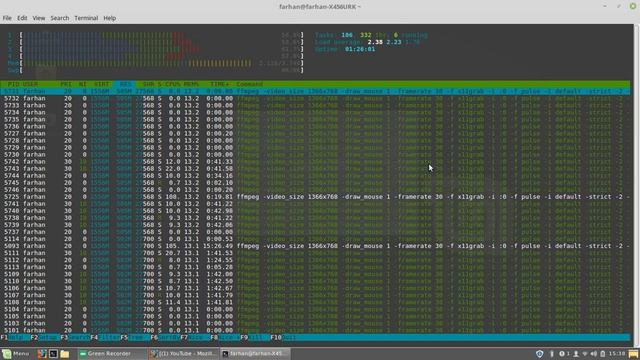Image resolution: width=640 pixels, height=360 pixels.
Task: Click the highlighted RES column header
Action: 124,84
